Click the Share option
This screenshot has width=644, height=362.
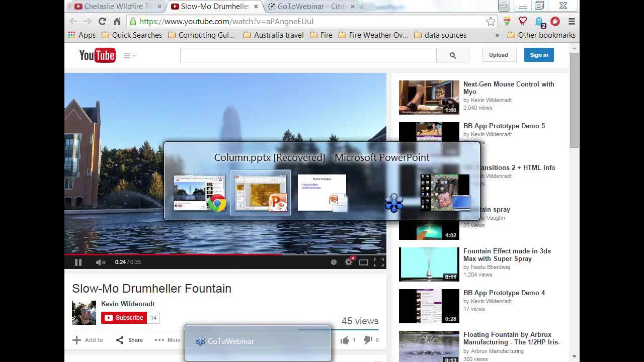pyautogui.click(x=129, y=340)
